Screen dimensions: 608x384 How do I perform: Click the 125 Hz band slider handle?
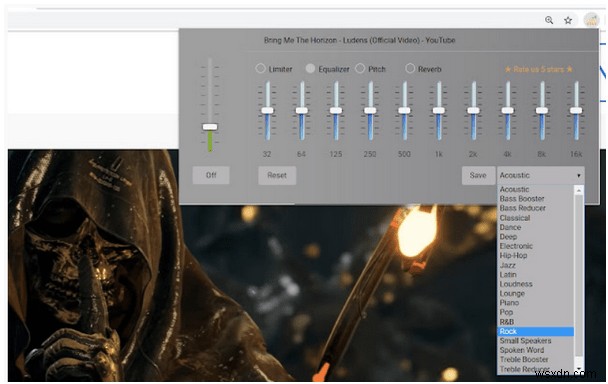pyautogui.click(x=336, y=111)
